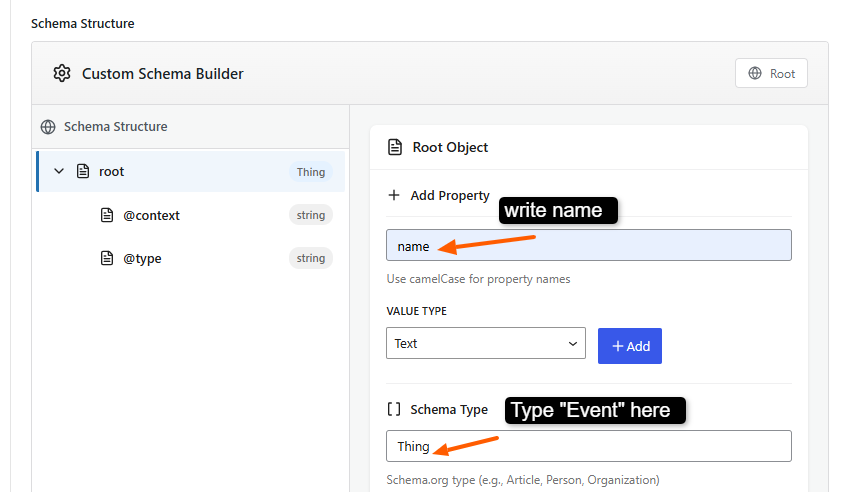Click the document icon beside root node

pyautogui.click(x=83, y=172)
